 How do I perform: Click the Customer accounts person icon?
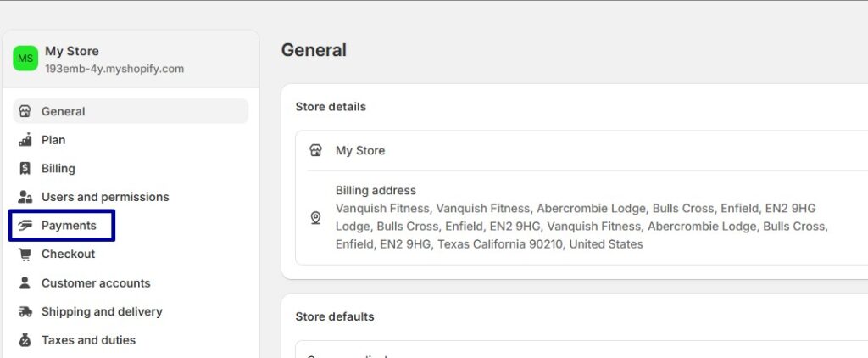click(x=25, y=282)
